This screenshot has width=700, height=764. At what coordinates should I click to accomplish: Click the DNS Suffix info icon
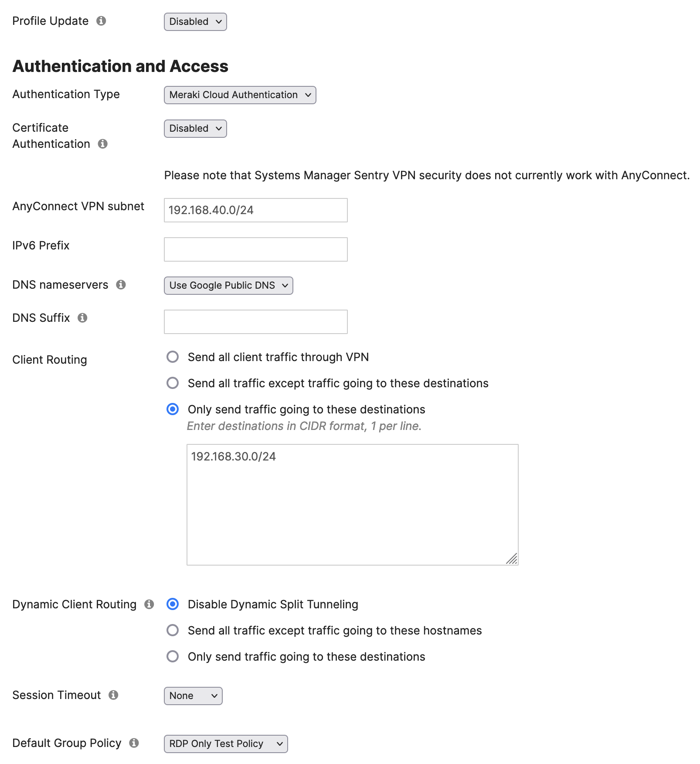pyautogui.click(x=84, y=317)
